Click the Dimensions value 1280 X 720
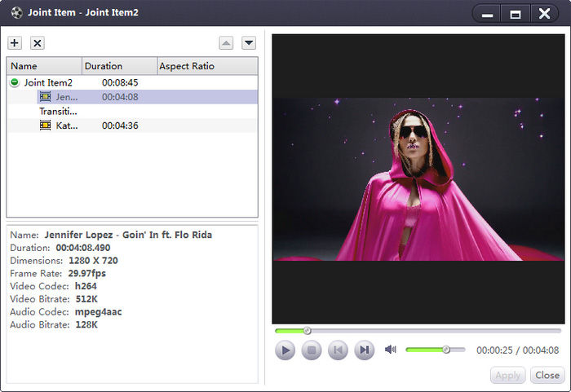571x392 pixels. pos(93,261)
